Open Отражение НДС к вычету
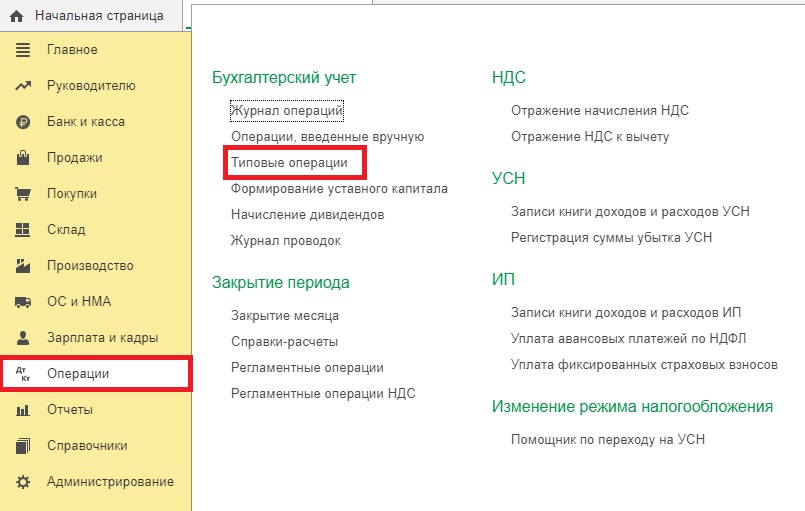 590,137
